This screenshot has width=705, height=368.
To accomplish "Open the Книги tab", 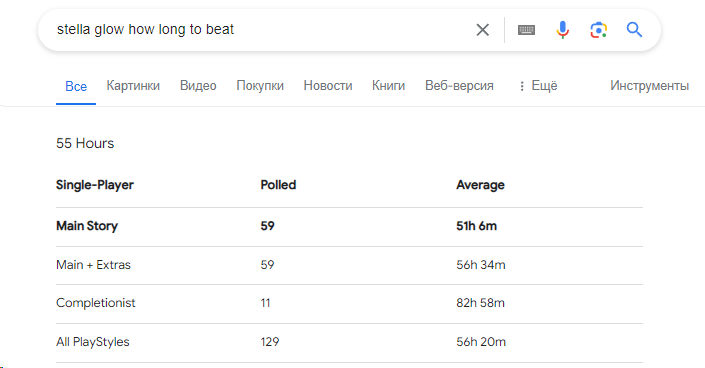I will click(x=388, y=85).
